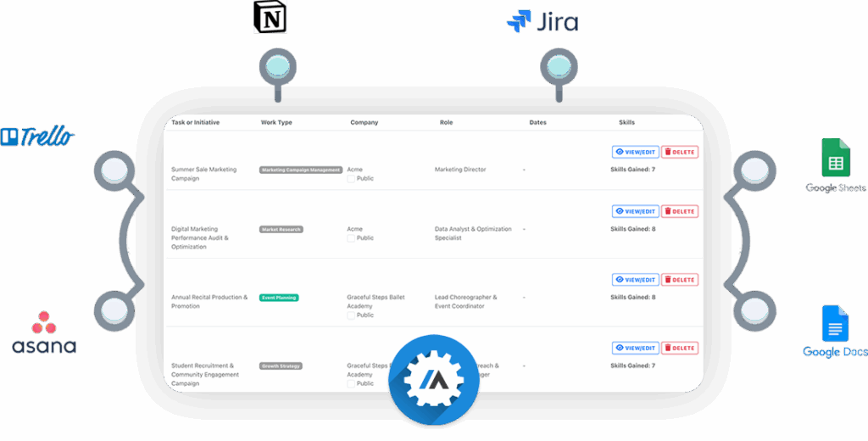Click the Jira logo
The width and height of the screenshot is (868, 441).
542,20
